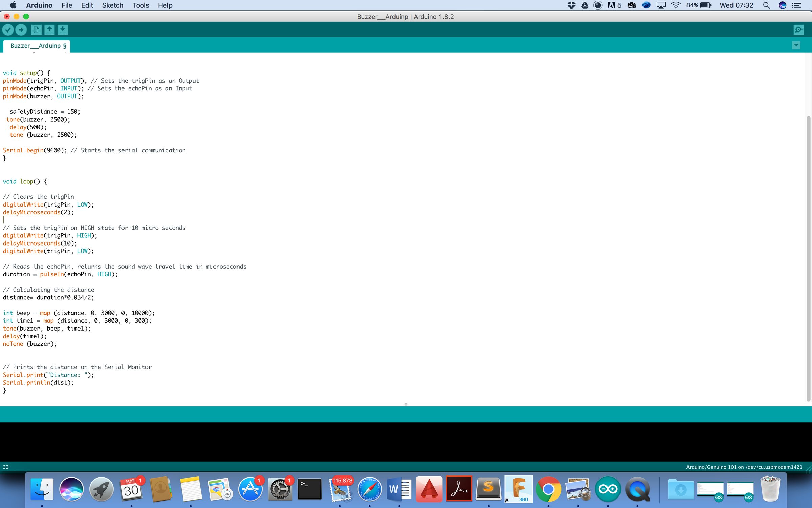Expand the tab options dropdown arrow
Viewport: 812px width, 508px height.
796,45
